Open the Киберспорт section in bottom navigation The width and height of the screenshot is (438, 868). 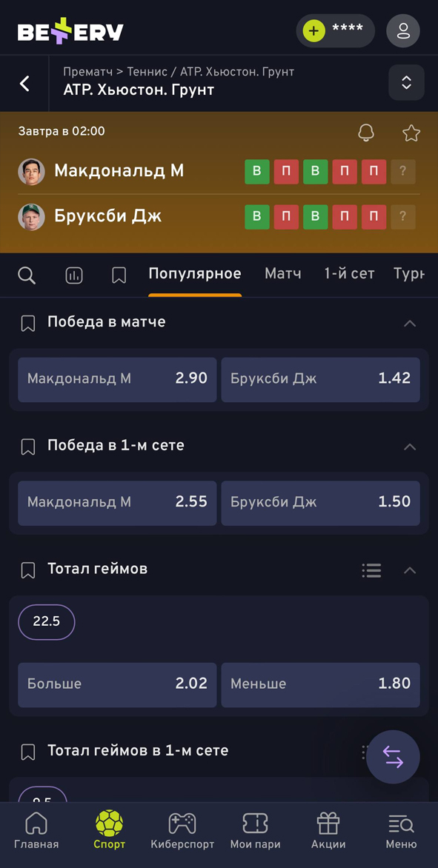click(182, 829)
